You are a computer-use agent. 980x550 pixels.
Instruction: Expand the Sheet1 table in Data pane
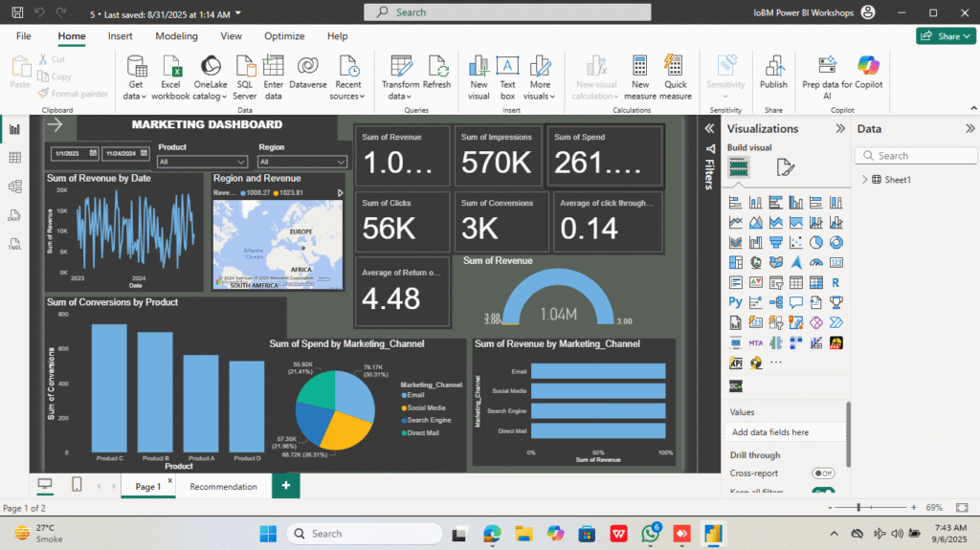(x=865, y=179)
